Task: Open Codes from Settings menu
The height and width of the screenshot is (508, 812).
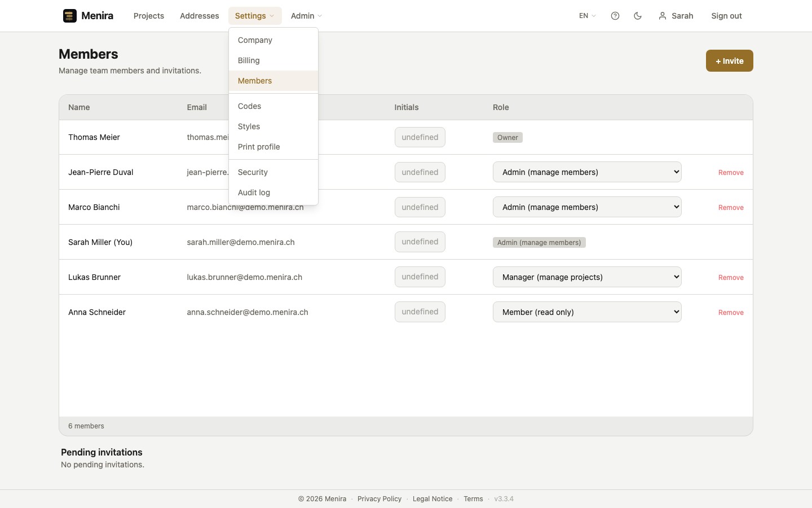Action: [273, 106]
